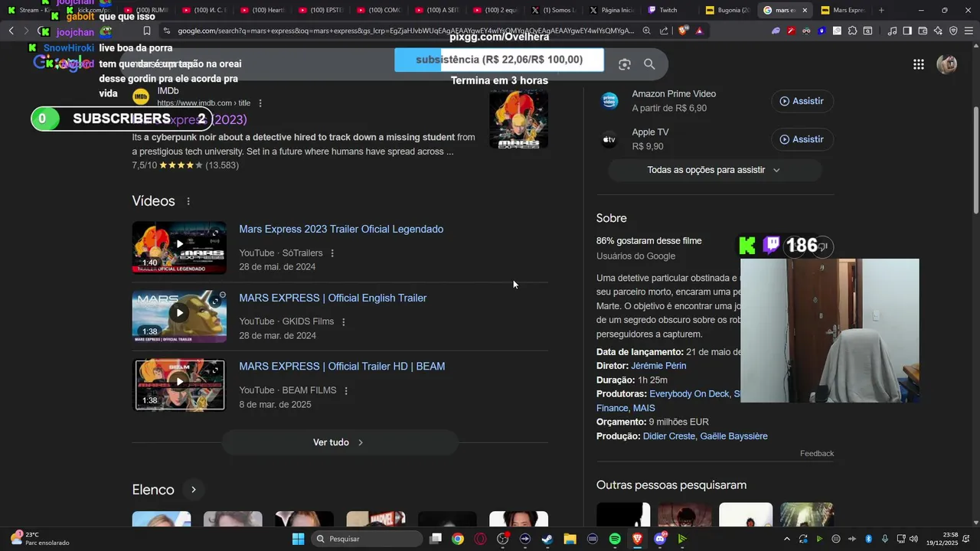Show hidden system tray icons chevron
The width and height of the screenshot is (980, 551).
(x=787, y=539)
